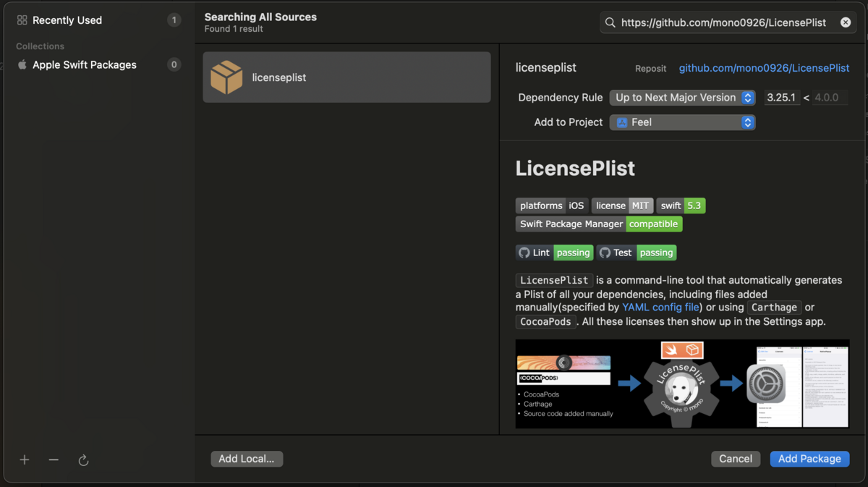868x487 pixels.
Task: Click the Apple logo beside Swift Packages
Action: click(x=22, y=64)
